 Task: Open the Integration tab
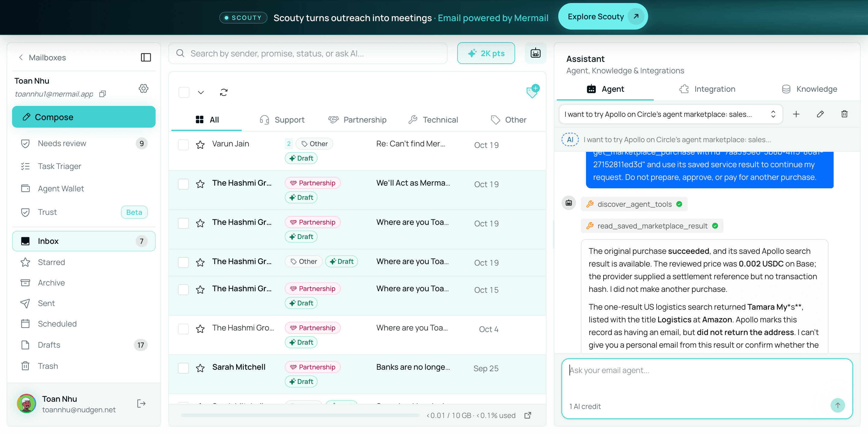pos(707,89)
